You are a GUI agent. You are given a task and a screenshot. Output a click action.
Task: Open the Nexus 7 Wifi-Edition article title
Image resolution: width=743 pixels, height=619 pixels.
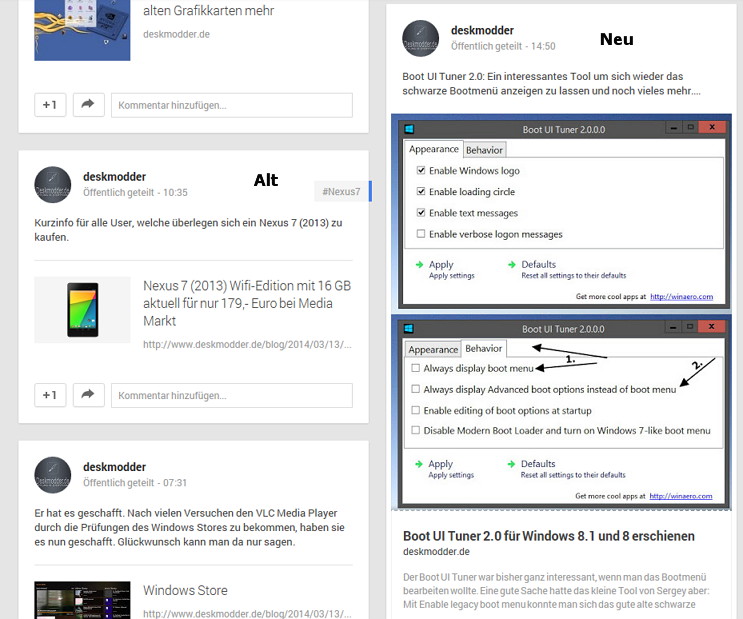247,303
